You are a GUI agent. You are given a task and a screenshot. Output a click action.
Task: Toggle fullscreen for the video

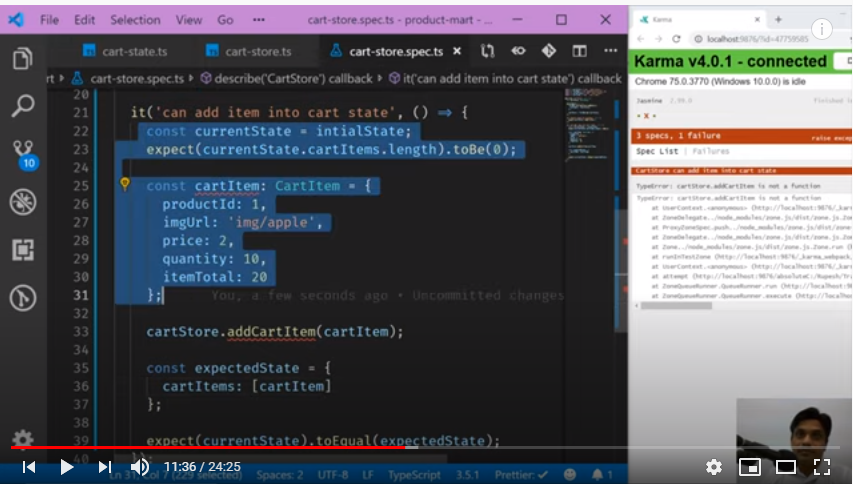click(822, 466)
